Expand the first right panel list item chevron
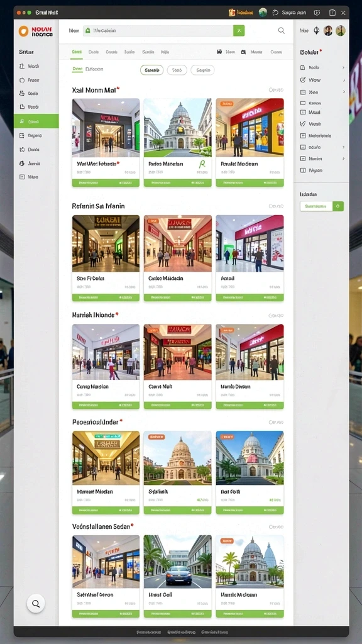The image size is (362, 644). coord(344,67)
